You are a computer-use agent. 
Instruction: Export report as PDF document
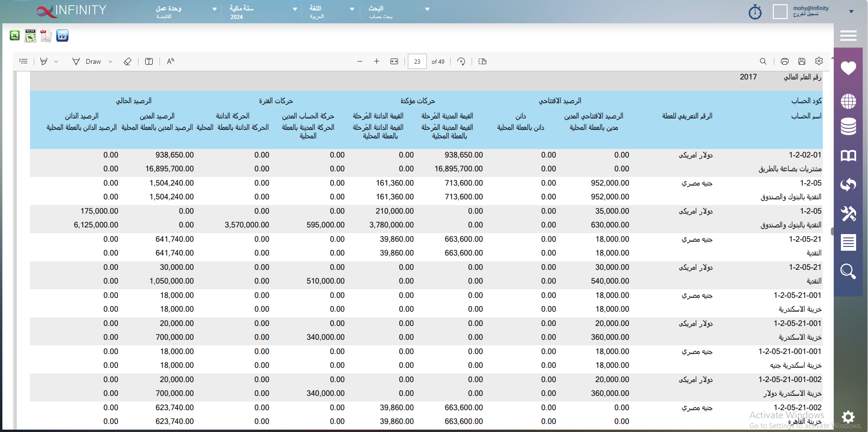(x=46, y=36)
